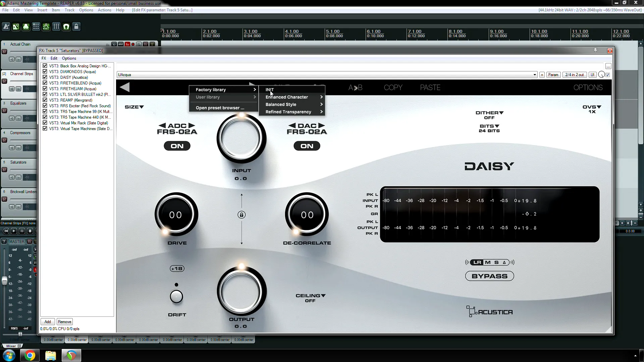This screenshot has height=362, width=644.
Task: Uncheck VST3: FIRETHEBLEND (Acqua) checkbox
Action: point(45,83)
